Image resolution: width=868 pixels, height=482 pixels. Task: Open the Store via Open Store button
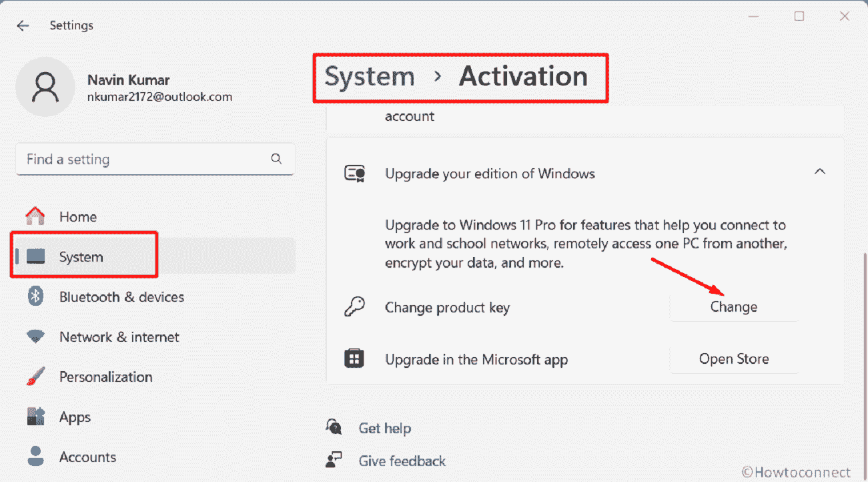pyautogui.click(x=733, y=358)
